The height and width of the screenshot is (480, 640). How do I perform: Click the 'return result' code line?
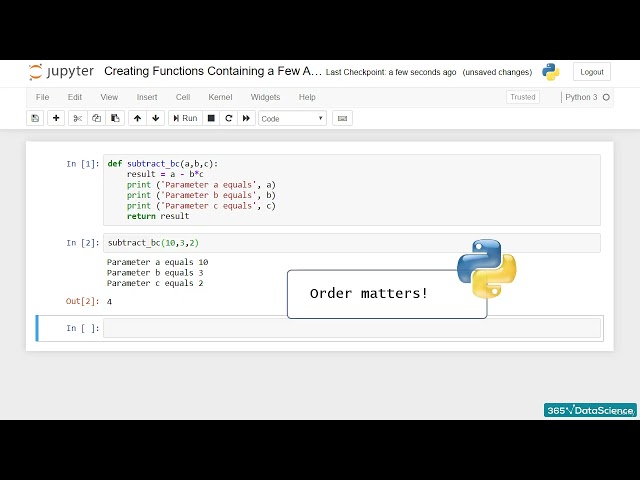(x=158, y=216)
